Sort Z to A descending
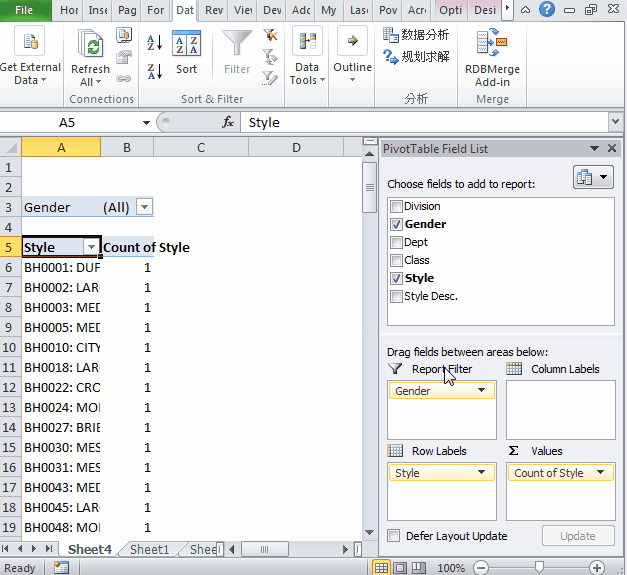 coord(155,72)
